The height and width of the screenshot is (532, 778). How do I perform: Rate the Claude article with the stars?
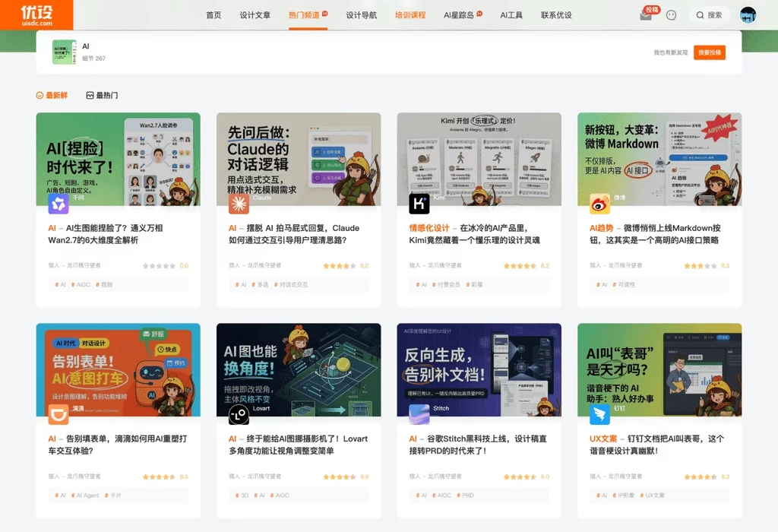[339, 267]
